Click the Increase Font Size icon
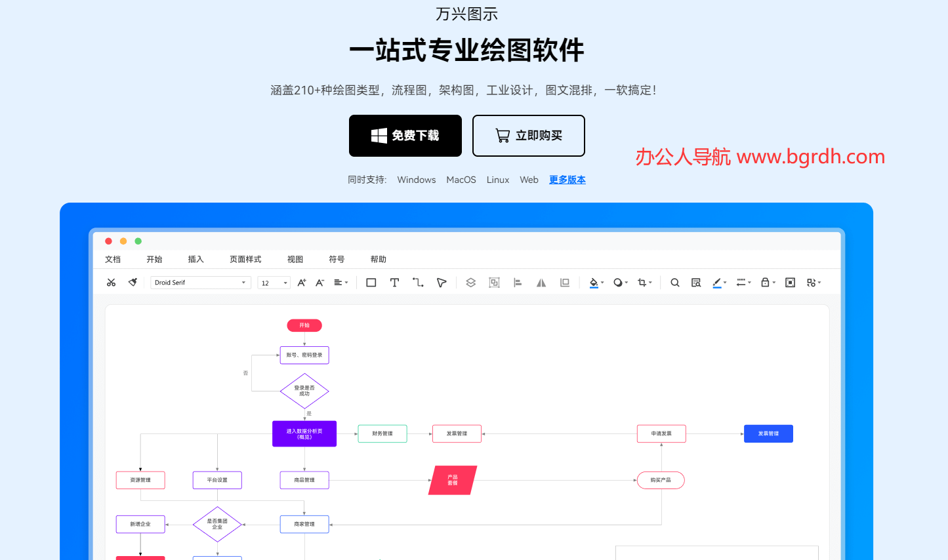948x560 pixels. pyautogui.click(x=300, y=282)
